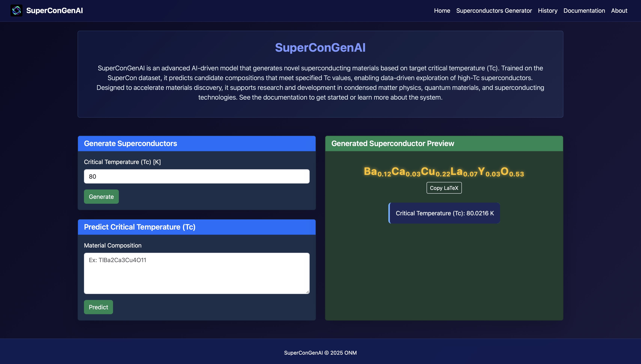Open the About page
The image size is (641, 364).
619,10
